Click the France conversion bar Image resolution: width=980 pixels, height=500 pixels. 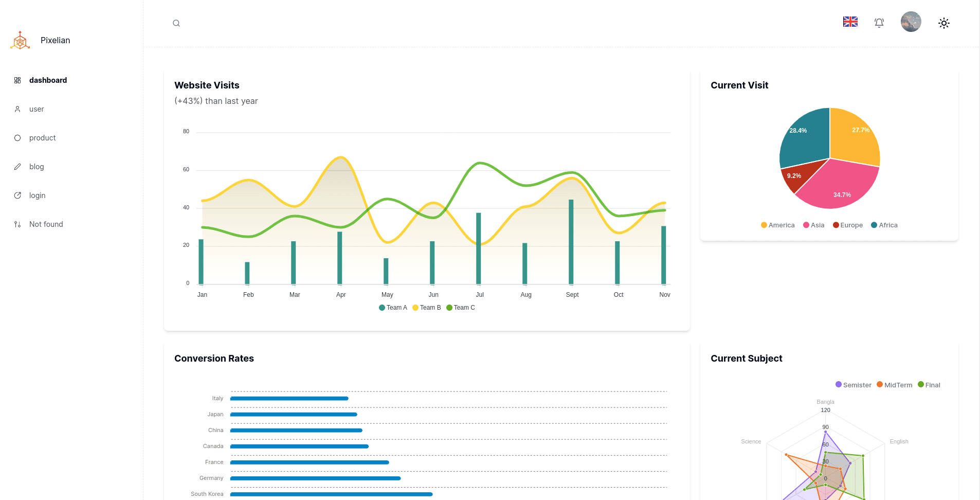coord(310,462)
